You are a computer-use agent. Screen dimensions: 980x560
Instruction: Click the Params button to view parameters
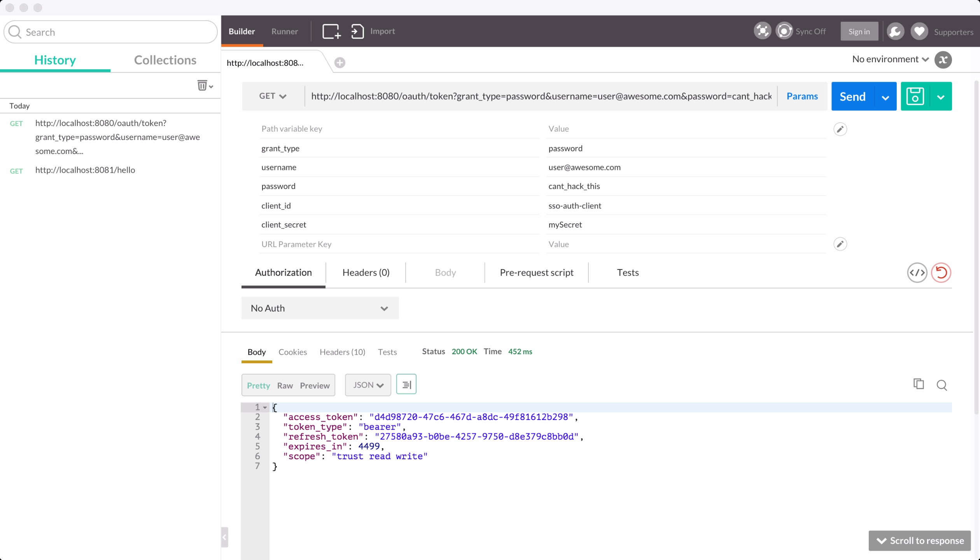(x=802, y=96)
